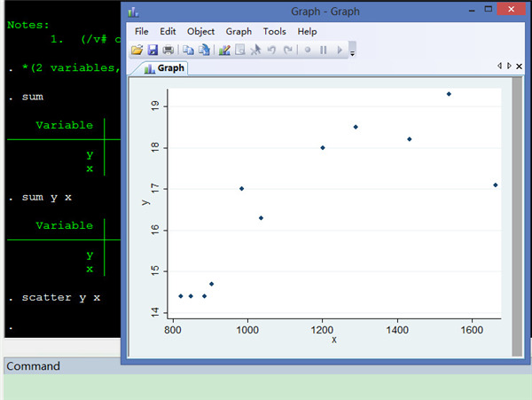Click the Redo arrow in the toolbar
This screenshot has width=532, height=400.
[x=288, y=50]
